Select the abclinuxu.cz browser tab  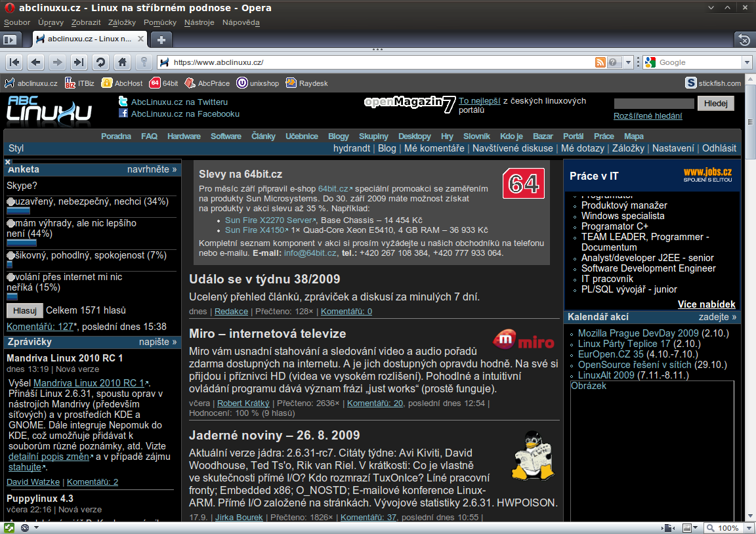point(90,39)
